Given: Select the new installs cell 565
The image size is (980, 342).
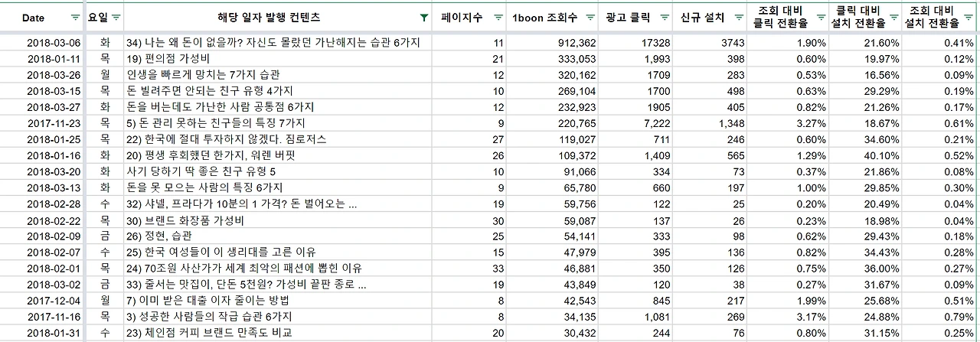Looking at the screenshot, I should [710, 155].
